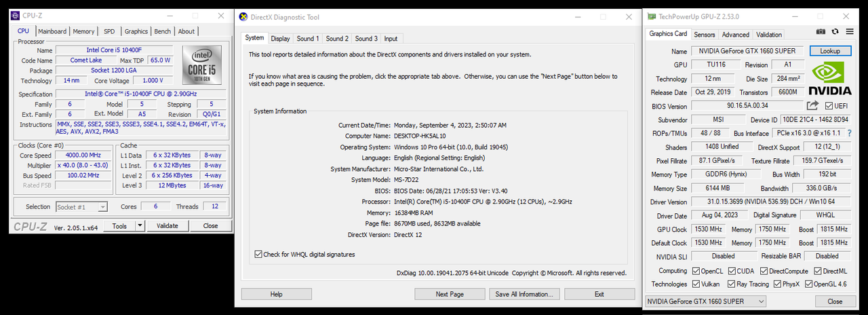Click the CPU-Z title bar app icon
Image resolution: width=868 pixels, height=315 pixels.
pyautogui.click(x=15, y=15)
